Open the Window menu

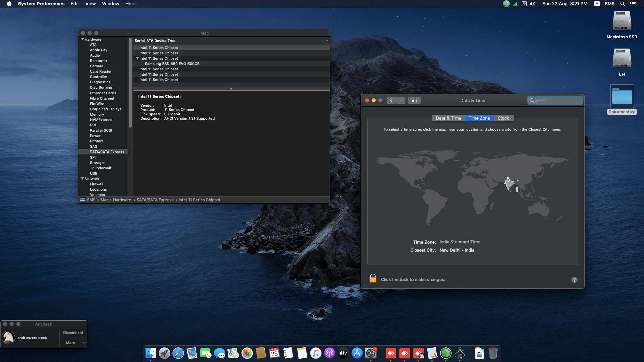point(110,4)
